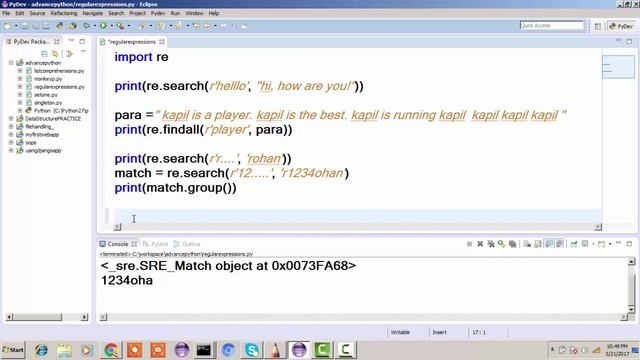Switch to the Outline tab
The width and height of the screenshot is (640, 360).
pos(187,244)
